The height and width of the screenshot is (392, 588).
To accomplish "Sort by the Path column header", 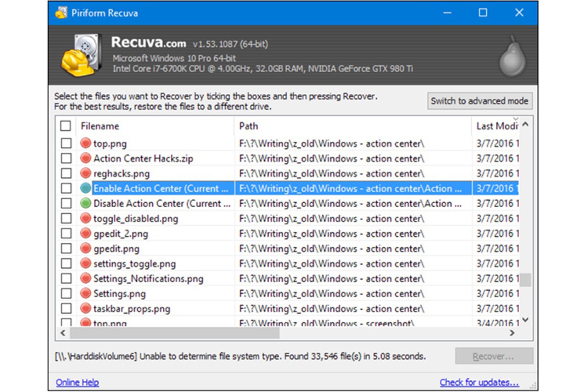I will [353, 126].
